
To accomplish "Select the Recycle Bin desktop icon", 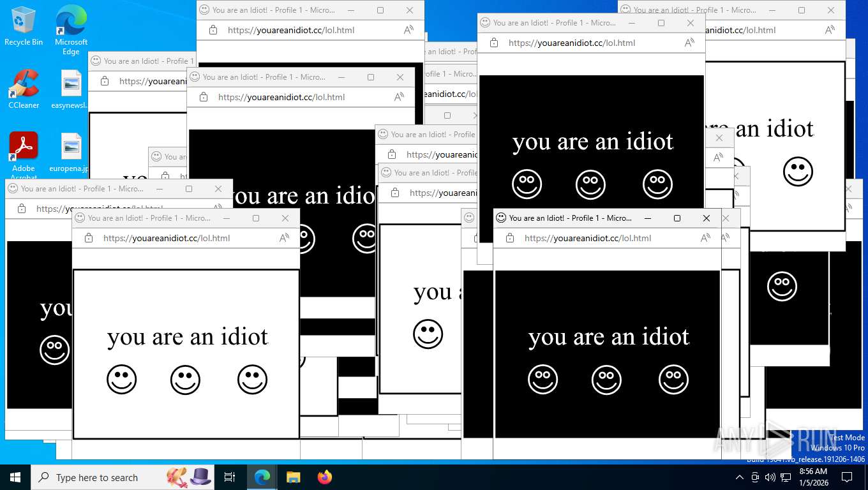I will (x=24, y=26).
